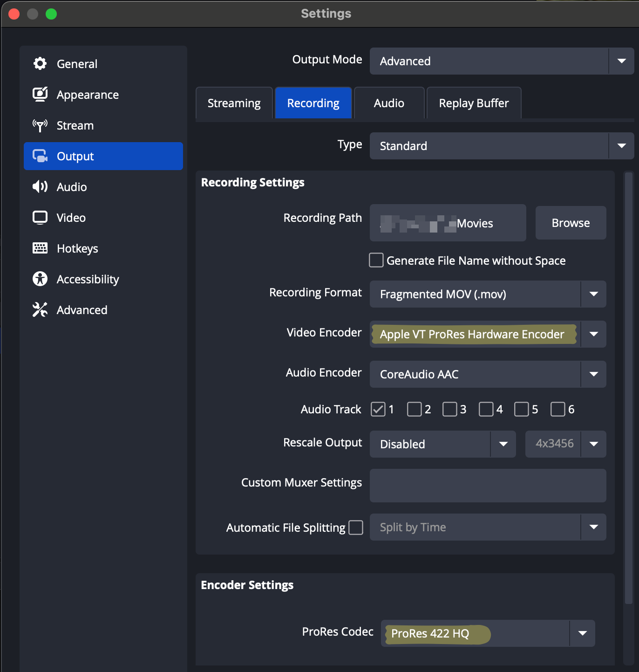
Task: Click the Custom Muxer Settings field
Action: coord(488,486)
